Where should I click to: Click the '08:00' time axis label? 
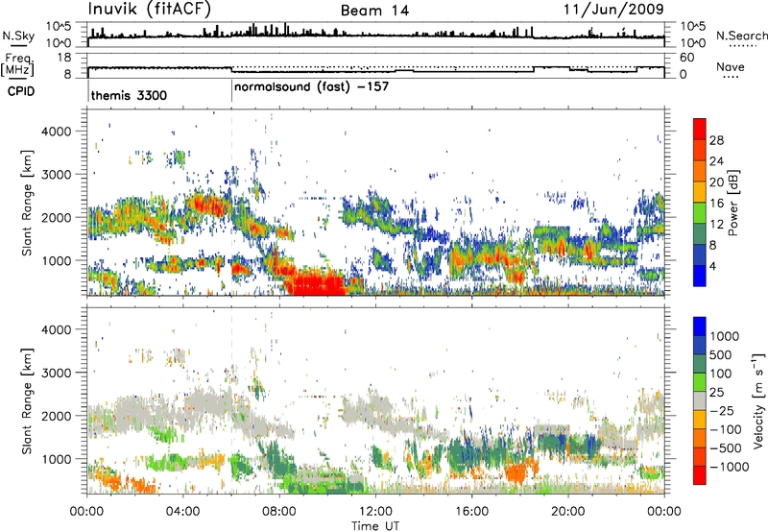click(x=279, y=512)
